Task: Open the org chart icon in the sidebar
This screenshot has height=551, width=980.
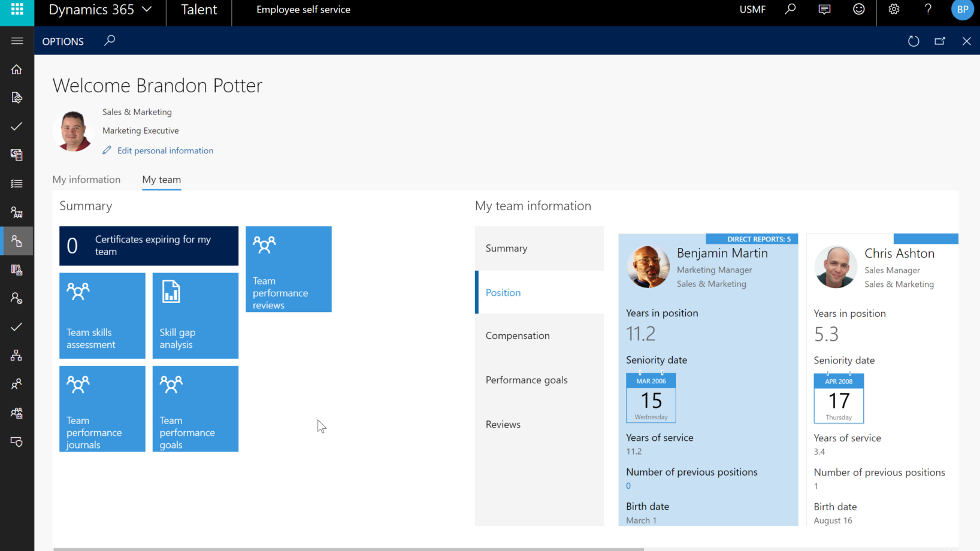Action: coord(17,355)
